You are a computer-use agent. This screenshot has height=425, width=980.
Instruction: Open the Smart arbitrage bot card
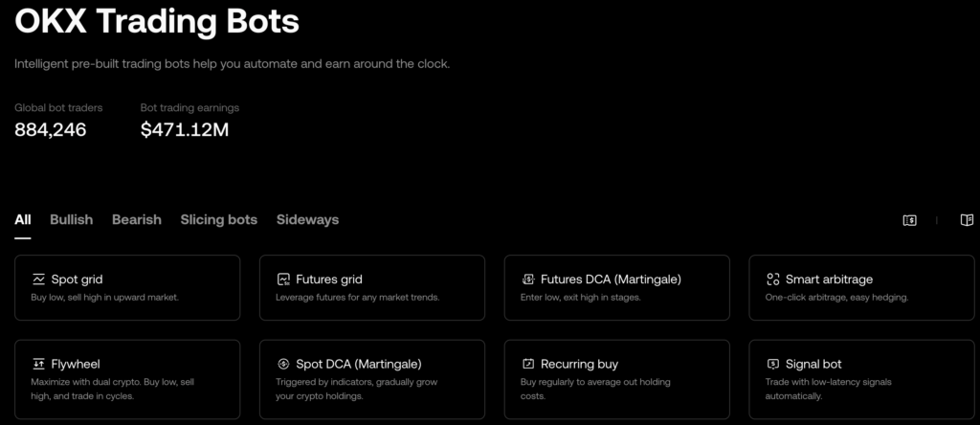pos(862,287)
